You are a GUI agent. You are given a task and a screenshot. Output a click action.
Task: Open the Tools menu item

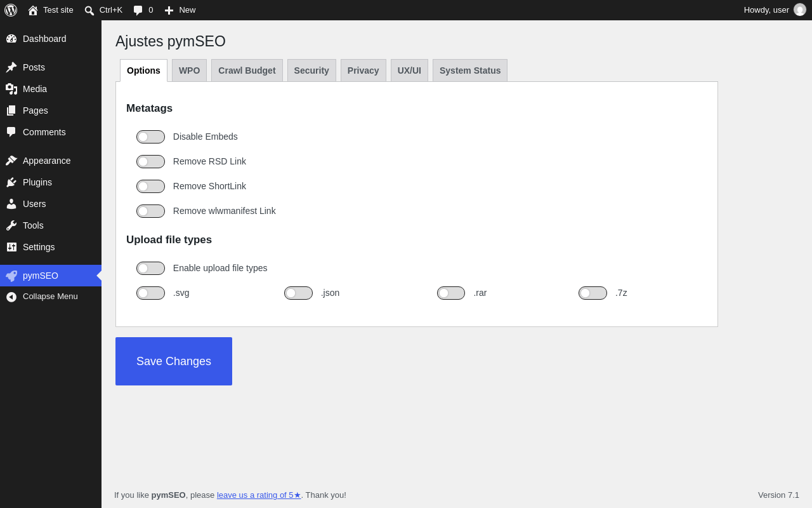click(51, 225)
